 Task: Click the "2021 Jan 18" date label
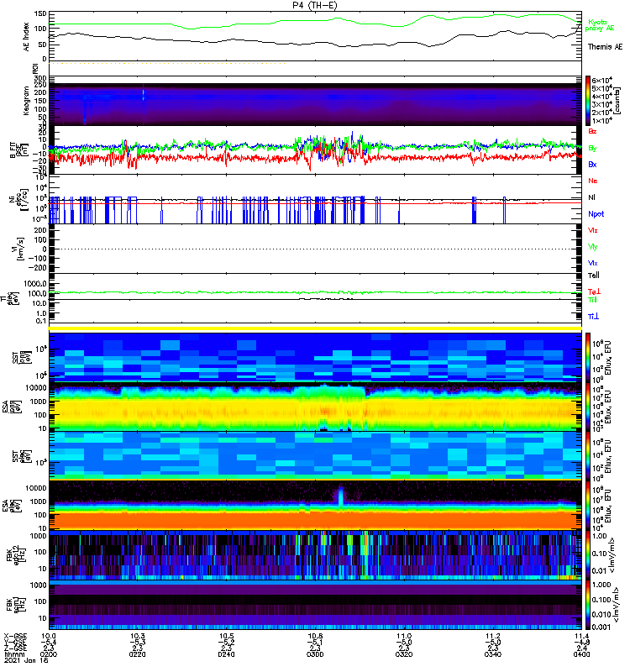click(26, 660)
